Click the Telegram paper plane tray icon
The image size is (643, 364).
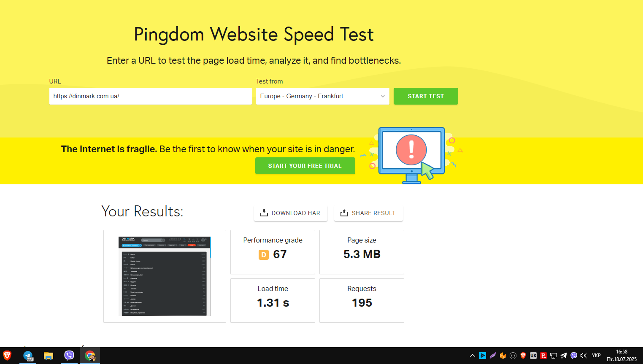click(x=564, y=356)
